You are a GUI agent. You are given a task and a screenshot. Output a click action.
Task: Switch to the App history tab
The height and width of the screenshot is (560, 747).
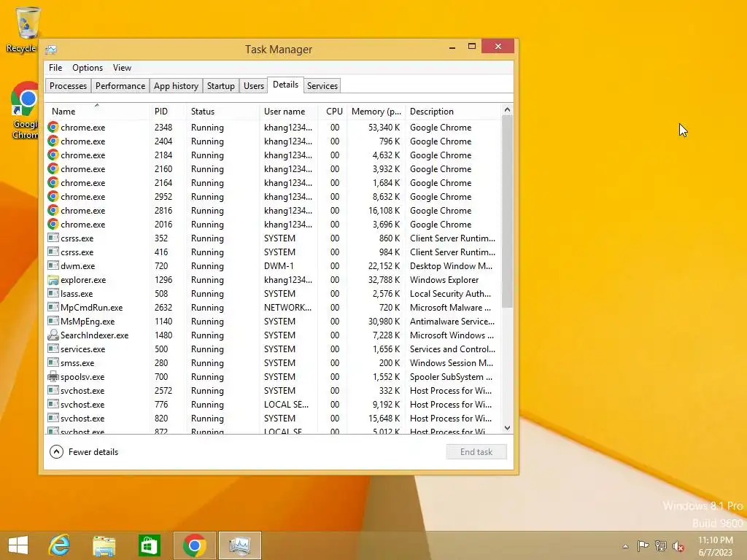coord(176,86)
